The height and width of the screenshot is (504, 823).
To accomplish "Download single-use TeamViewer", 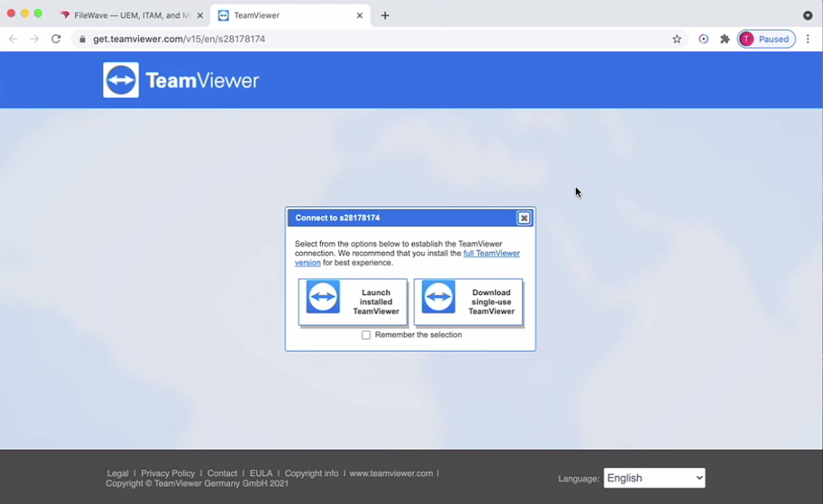I will pyautogui.click(x=468, y=302).
